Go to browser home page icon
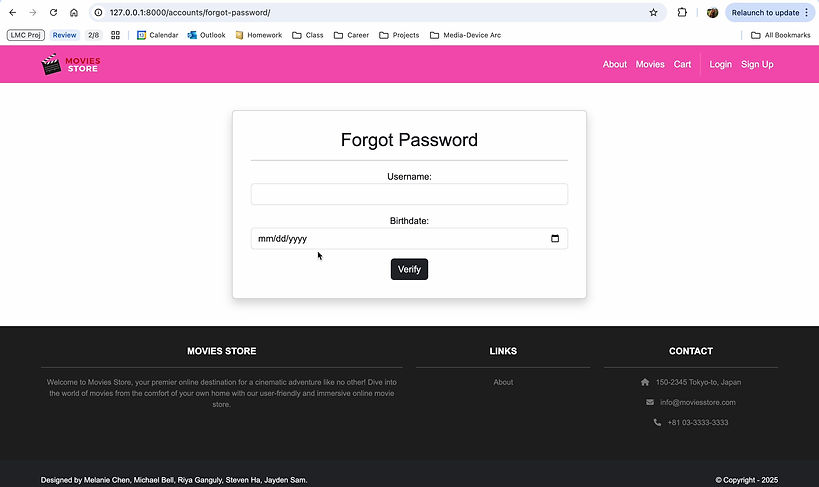The height and width of the screenshot is (487, 819). [74, 12]
